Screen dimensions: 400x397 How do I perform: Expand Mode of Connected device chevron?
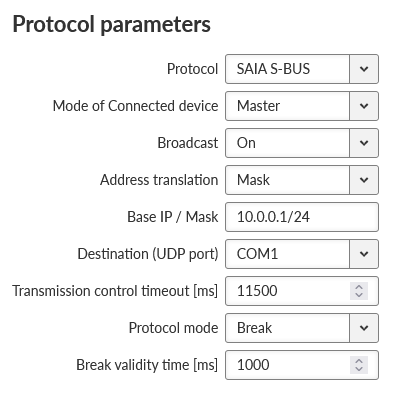point(364,106)
